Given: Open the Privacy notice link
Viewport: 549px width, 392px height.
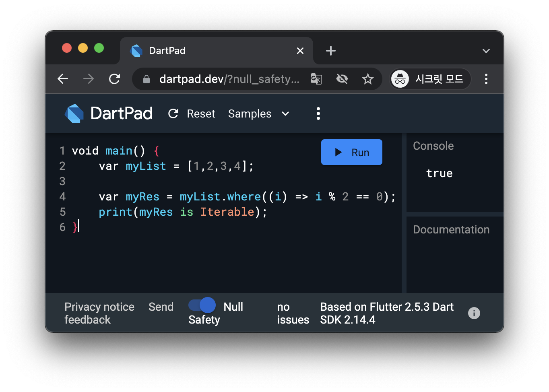Looking at the screenshot, I should point(99,307).
